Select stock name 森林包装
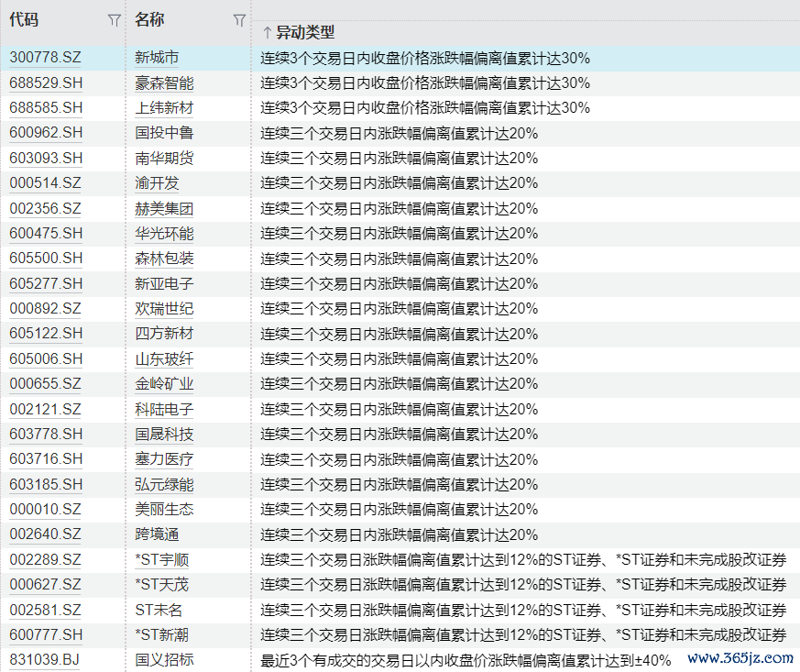The width and height of the screenshot is (800, 672). [164, 259]
